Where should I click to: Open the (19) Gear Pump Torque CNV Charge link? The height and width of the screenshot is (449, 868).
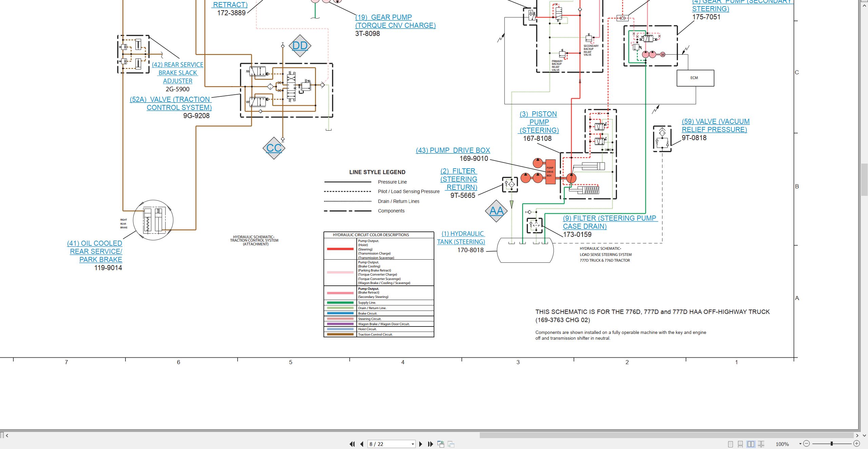click(395, 21)
